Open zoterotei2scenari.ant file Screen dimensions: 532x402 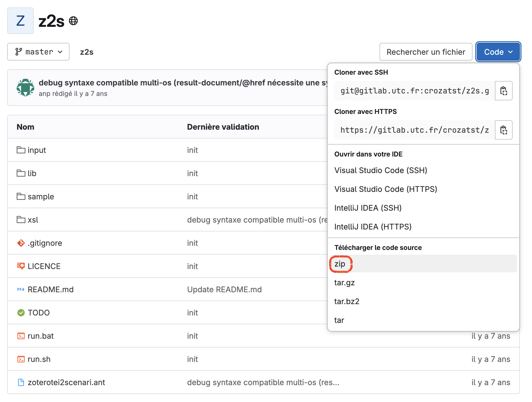click(66, 382)
